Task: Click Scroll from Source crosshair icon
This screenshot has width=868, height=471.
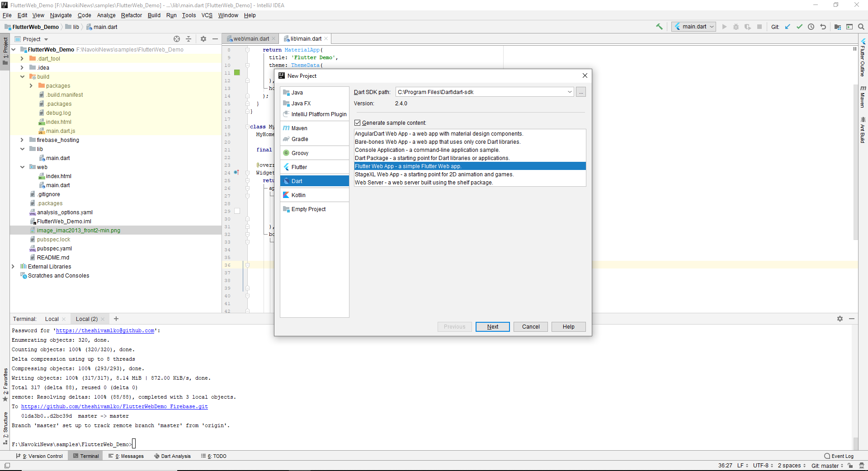Action: [x=177, y=39]
